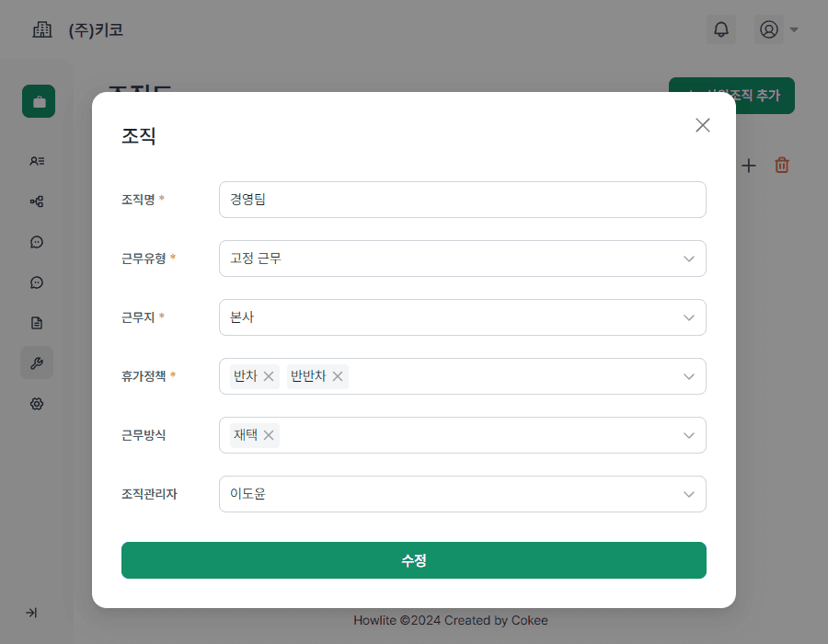828x644 pixels.
Task: Click the notification bell icon
Action: tap(721, 29)
